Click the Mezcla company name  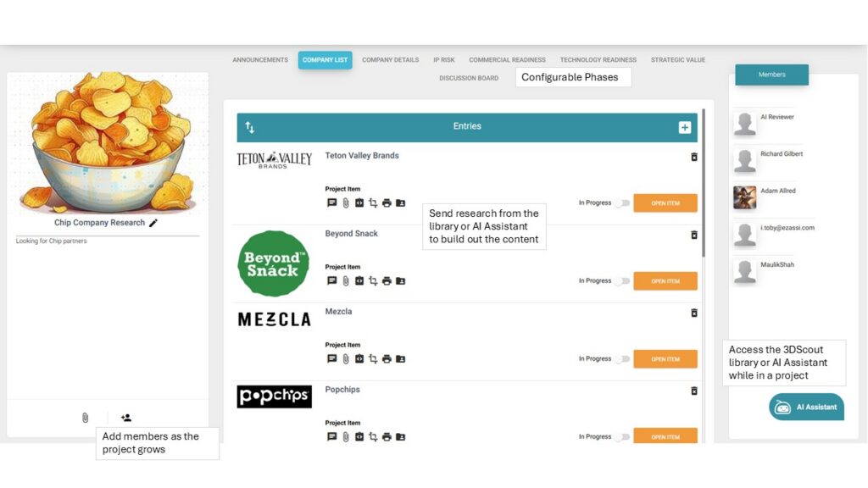coord(338,312)
